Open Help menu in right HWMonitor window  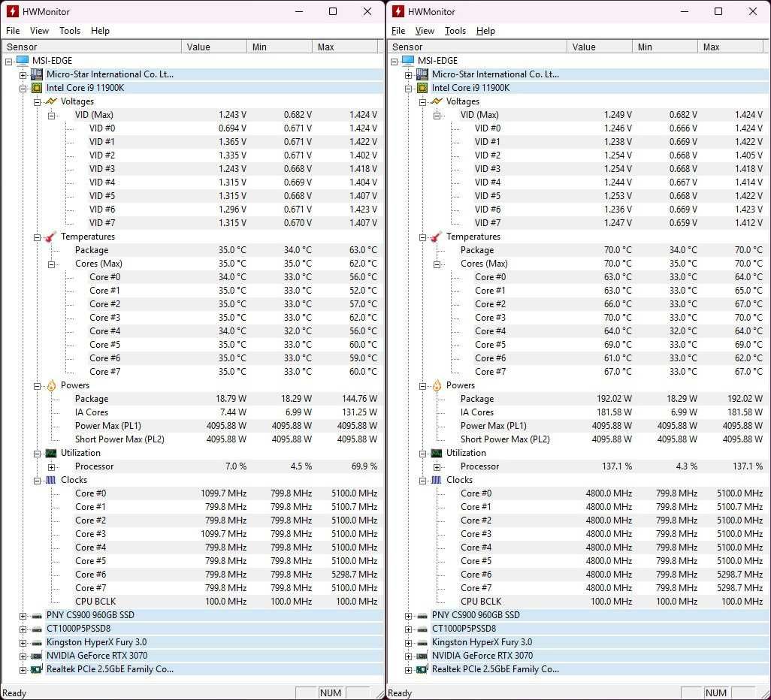point(485,31)
